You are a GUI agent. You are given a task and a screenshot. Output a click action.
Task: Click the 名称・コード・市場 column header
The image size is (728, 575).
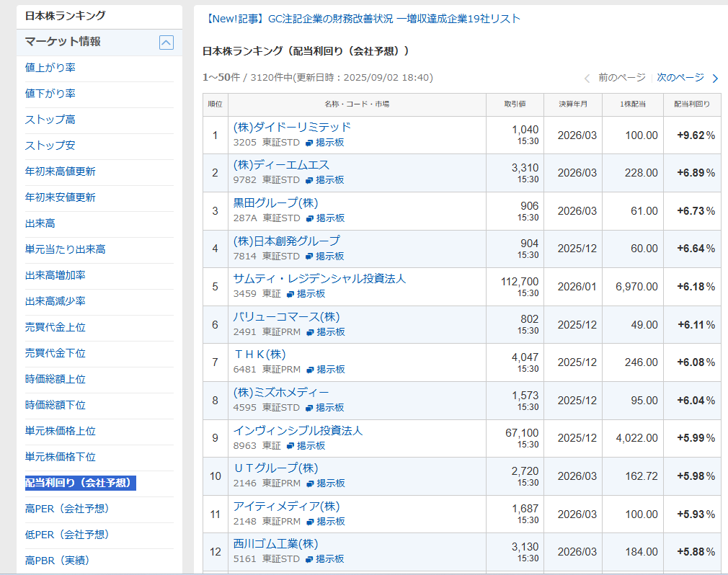point(357,104)
